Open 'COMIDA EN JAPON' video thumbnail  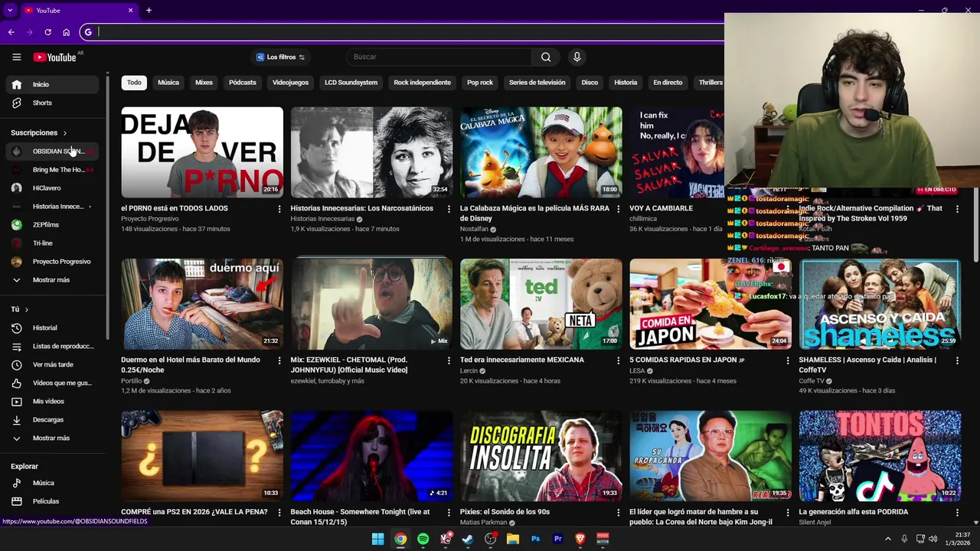point(710,304)
